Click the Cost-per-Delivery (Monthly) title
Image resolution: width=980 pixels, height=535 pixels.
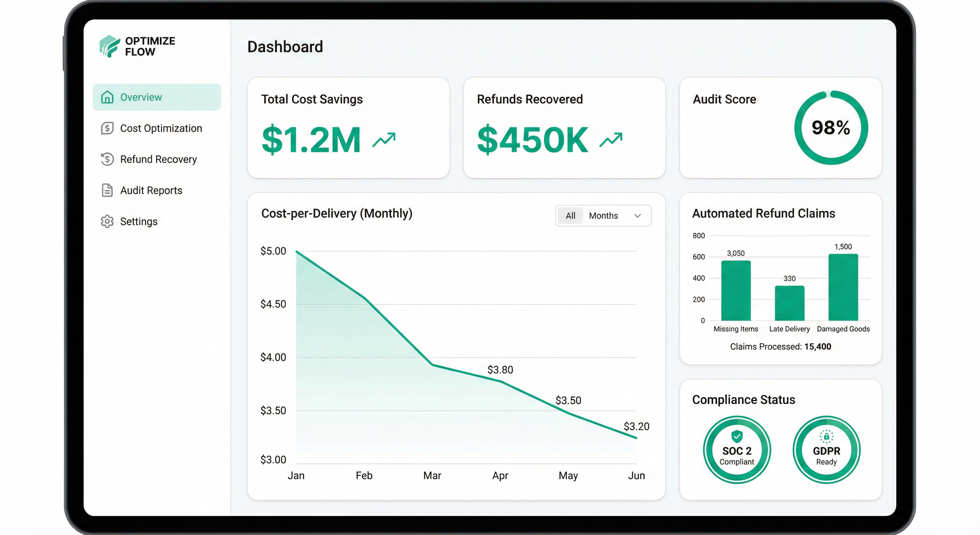337,214
